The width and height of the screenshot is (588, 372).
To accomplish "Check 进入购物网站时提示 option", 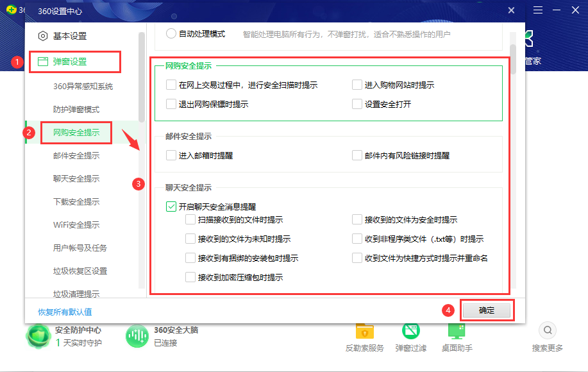I will pyautogui.click(x=357, y=84).
